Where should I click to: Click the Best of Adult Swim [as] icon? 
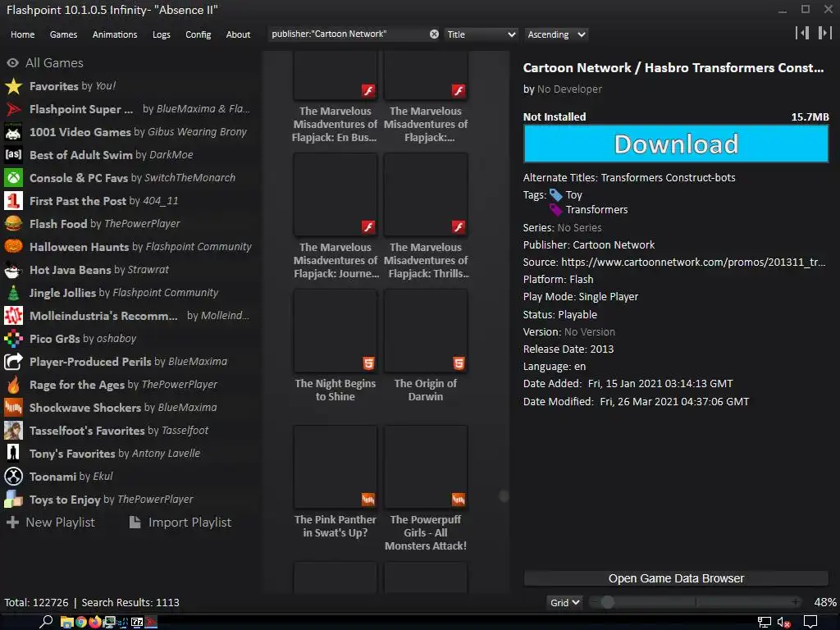pos(13,155)
